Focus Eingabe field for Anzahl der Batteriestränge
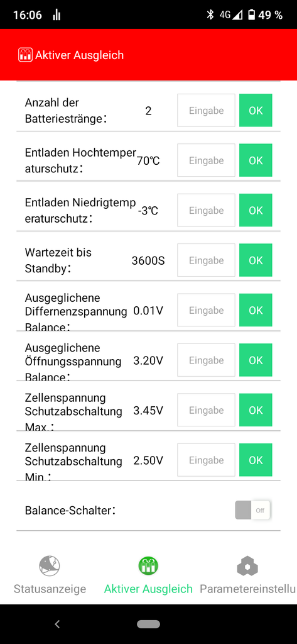This screenshot has width=297, height=644. tap(207, 111)
